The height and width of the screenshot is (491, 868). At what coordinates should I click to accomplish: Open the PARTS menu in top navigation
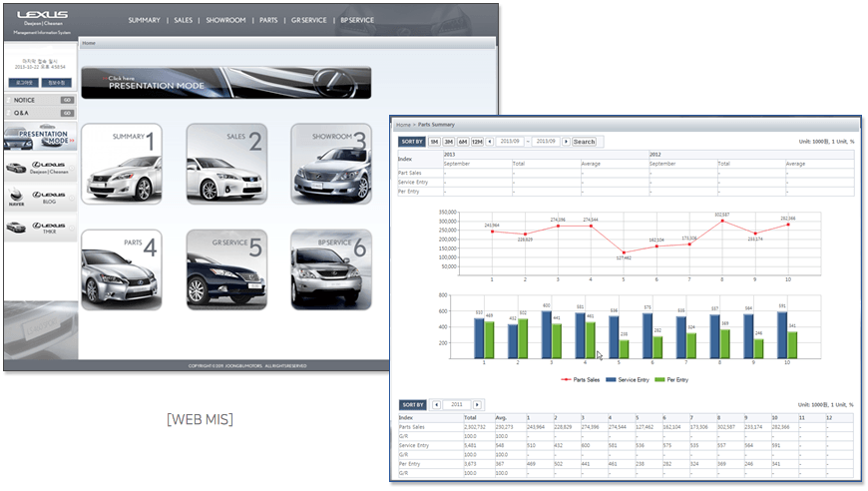coord(268,20)
